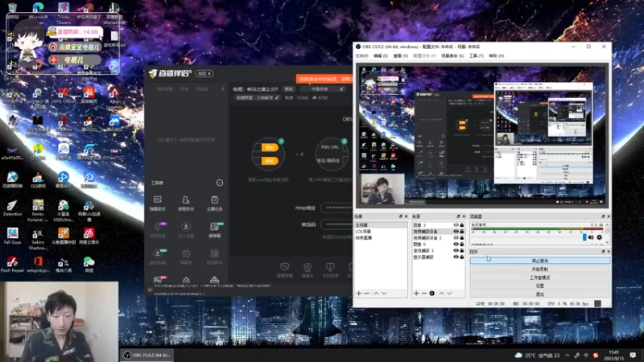Open the 查看(V) menu in OBS
Screen dimensions: 644x362
coord(400,56)
